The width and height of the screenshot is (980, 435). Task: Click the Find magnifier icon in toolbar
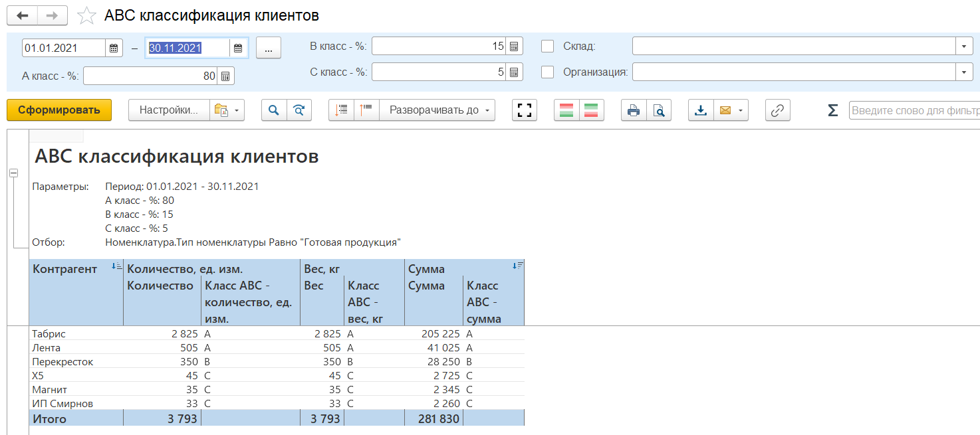pyautogui.click(x=274, y=110)
